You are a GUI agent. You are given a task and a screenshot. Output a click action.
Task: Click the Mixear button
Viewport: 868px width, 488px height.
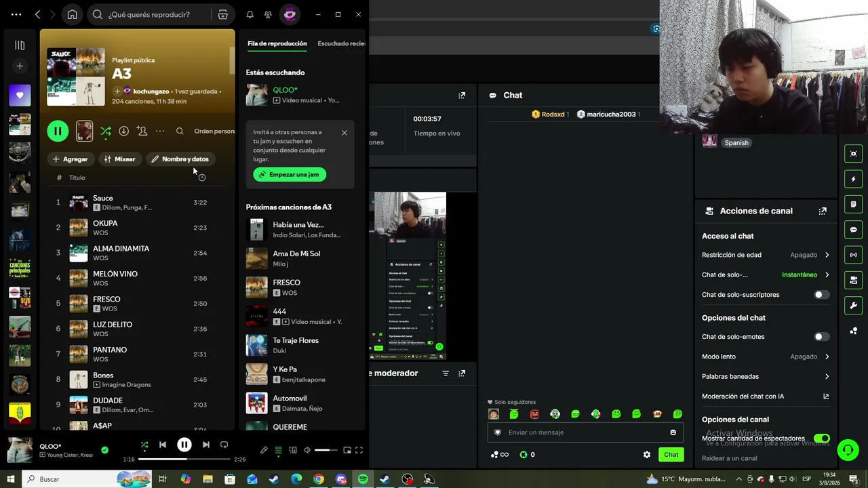(x=119, y=159)
